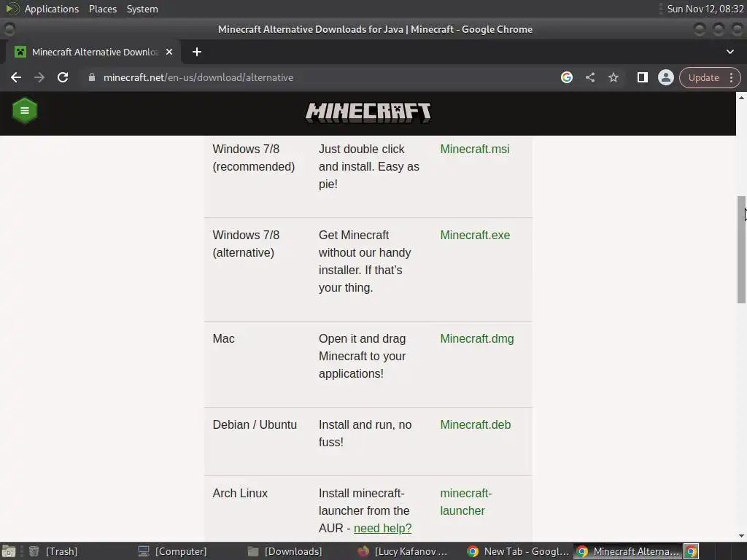The image size is (747, 560).
Task: Click the scrollbar up arrow
Action: pyautogui.click(x=741, y=97)
